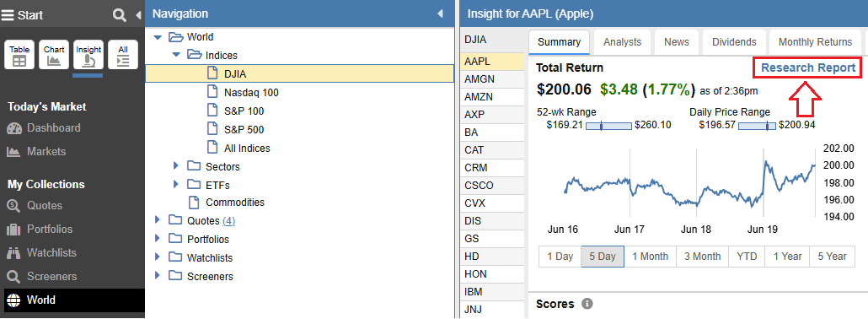
Task: Select CSCO in the ticker list
Action: coord(492,186)
